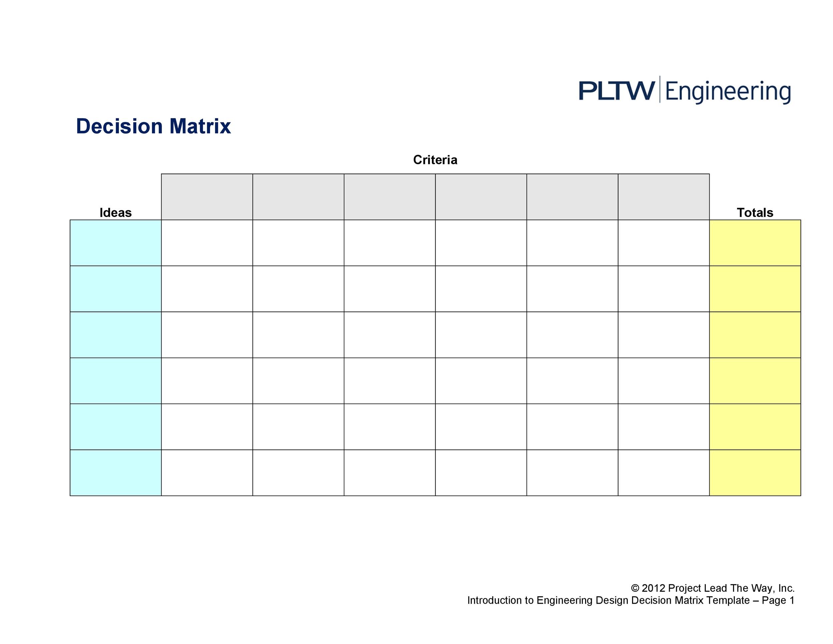Click the Criteria heading label
The height and width of the screenshot is (644, 833).
pos(435,159)
